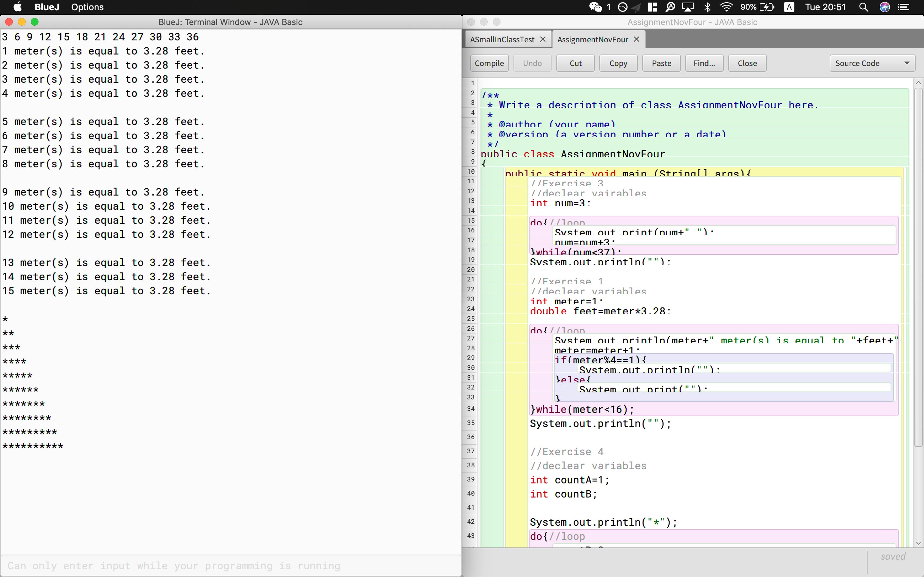
Task: Click the Find... button
Action: (x=704, y=63)
